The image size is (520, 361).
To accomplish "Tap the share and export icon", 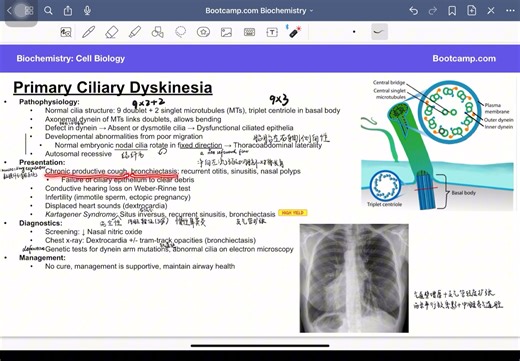I will click(68, 11).
